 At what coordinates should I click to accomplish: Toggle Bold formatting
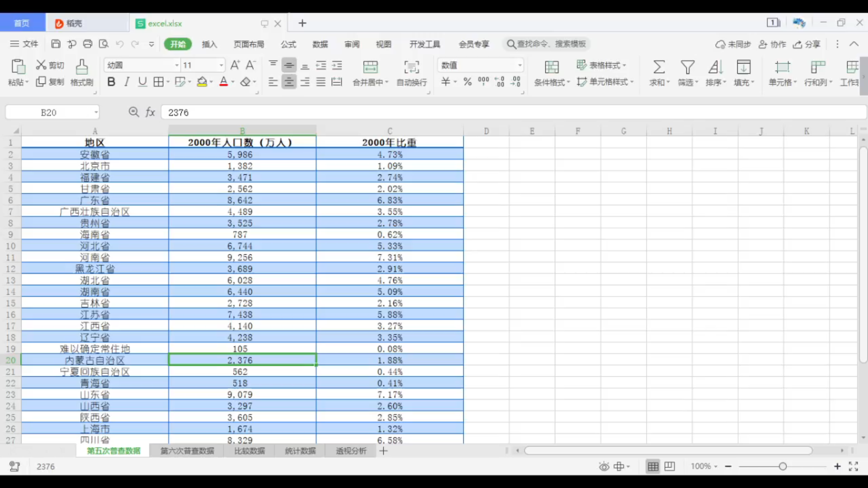(x=111, y=82)
